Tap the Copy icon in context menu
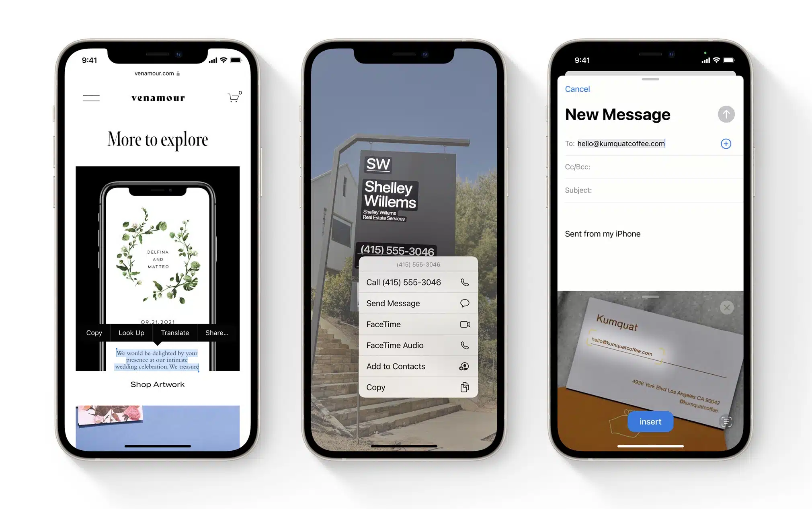Screen dimensions: 812x509 click(x=464, y=387)
